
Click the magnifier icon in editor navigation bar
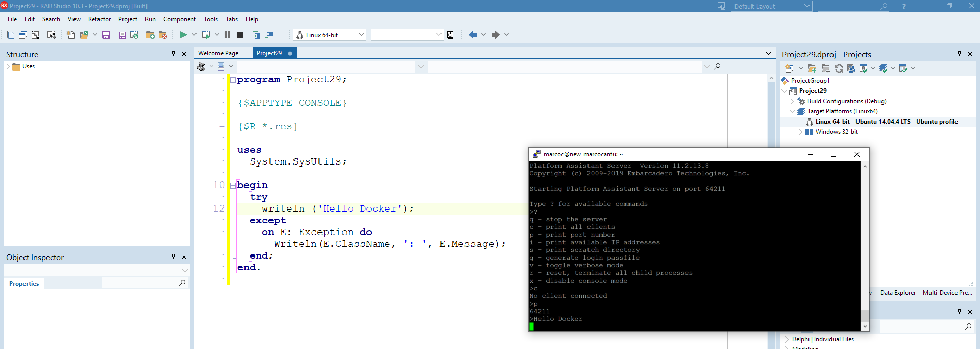717,66
